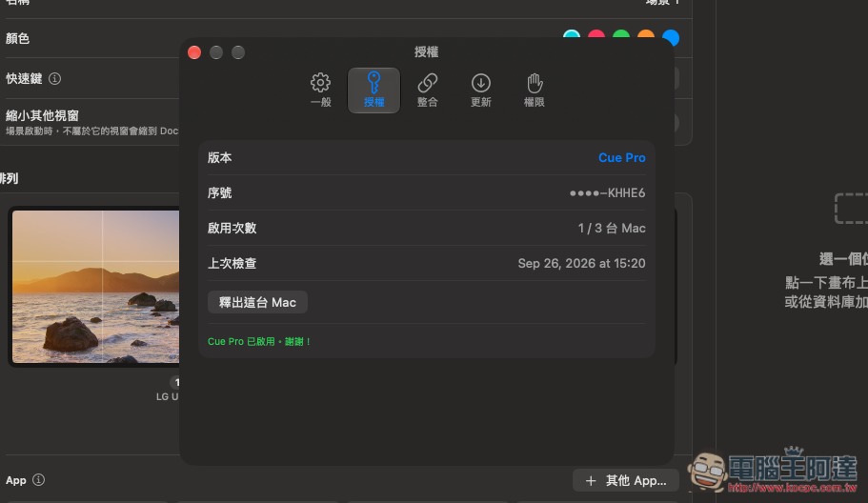
Task: Select the blue color swatch
Action: point(671,37)
